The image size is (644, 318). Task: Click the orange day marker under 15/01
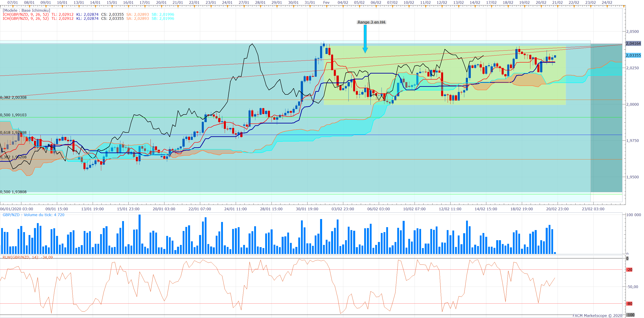(112, 7)
